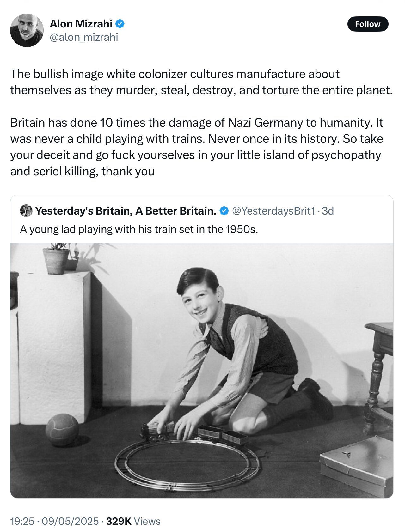Click the 09/05/2025 post date
Viewport: 405px width, 532px height.
(x=70, y=521)
